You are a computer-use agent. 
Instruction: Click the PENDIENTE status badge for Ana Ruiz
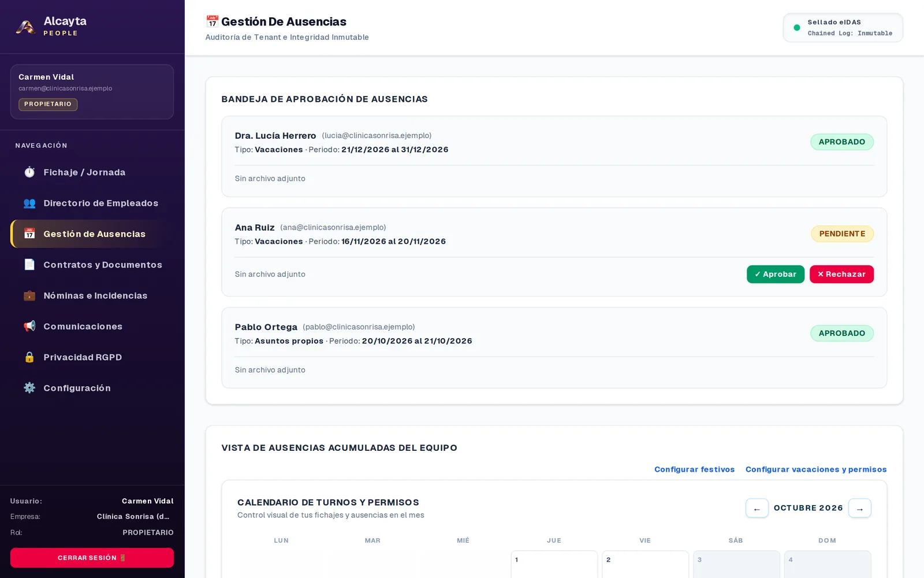click(x=842, y=234)
